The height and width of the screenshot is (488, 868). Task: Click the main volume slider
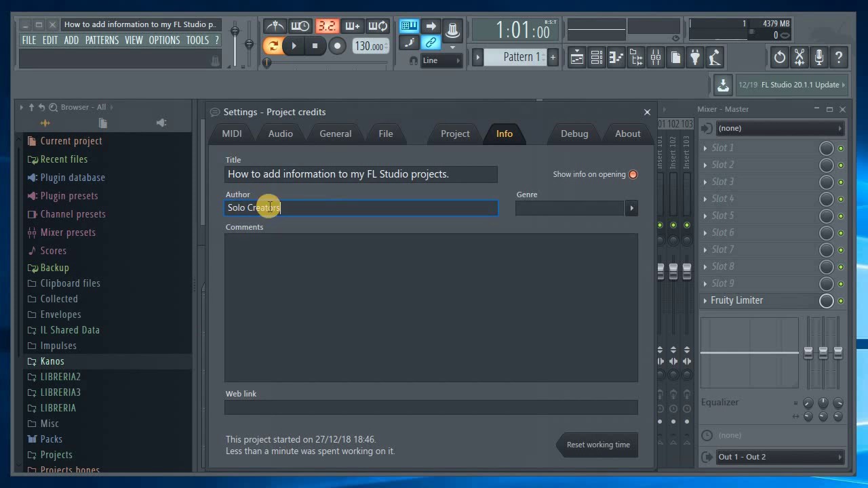(x=235, y=31)
